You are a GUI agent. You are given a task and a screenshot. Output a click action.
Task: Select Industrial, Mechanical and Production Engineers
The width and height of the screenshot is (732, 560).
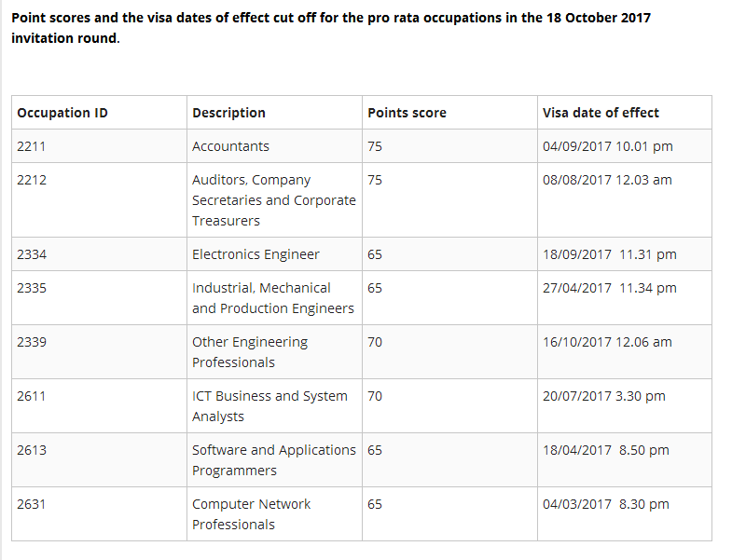click(272, 298)
